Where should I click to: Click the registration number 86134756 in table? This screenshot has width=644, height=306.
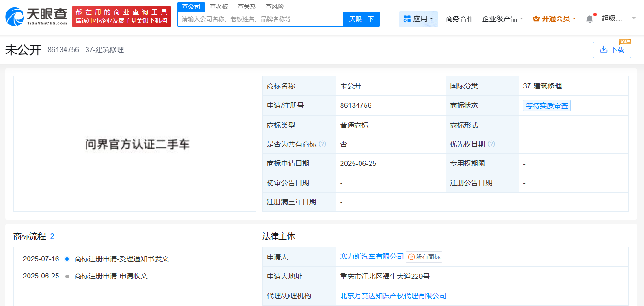point(356,106)
